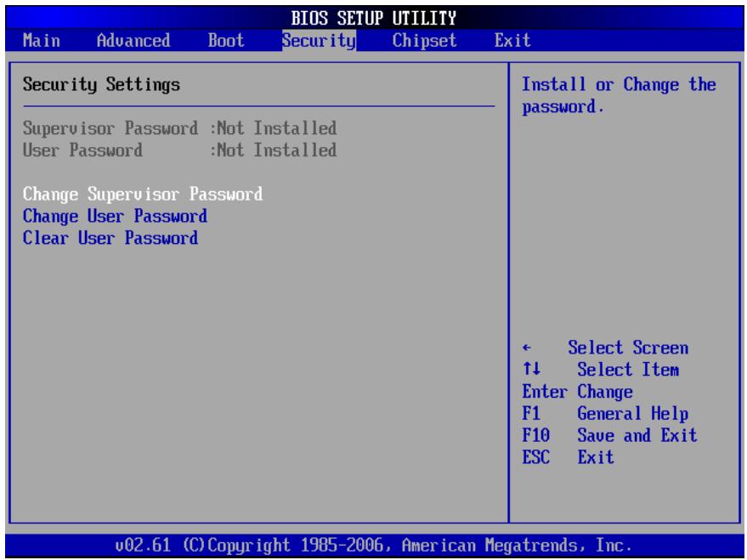The width and height of the screenshot is (747, 560).
Task: Click the User Password status label
Action: point(82,150)
